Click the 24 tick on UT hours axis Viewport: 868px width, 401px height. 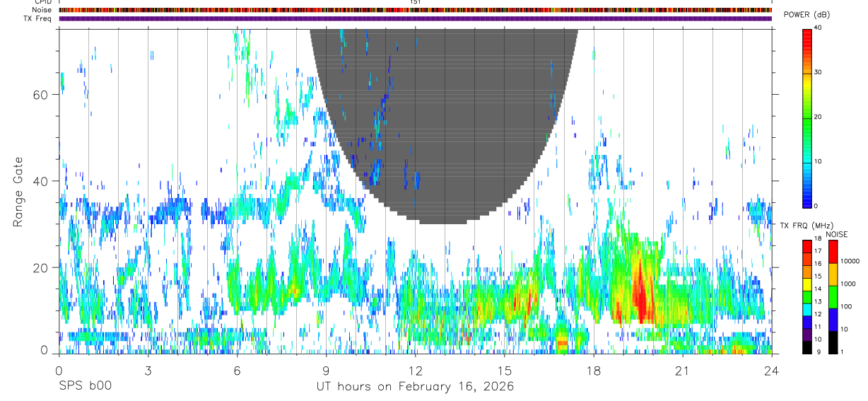click(x=772, y=370)
